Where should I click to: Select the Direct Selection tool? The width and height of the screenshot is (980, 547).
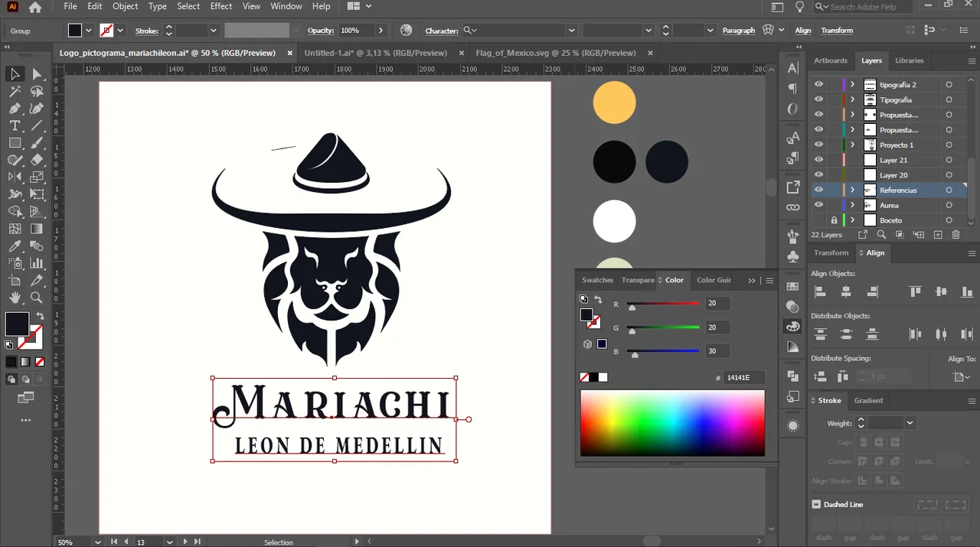tap(36, 74)
